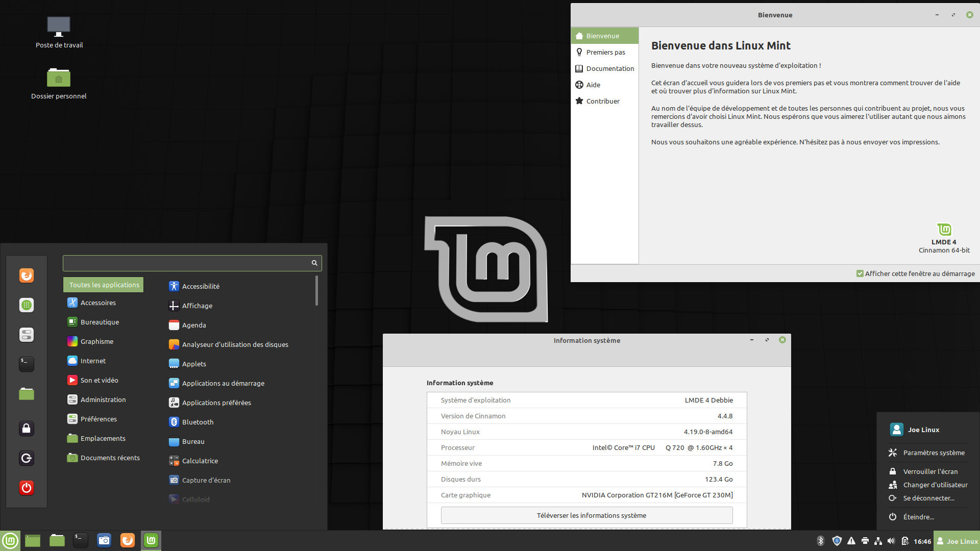Viewport: 980px width, 551px height.
Task: Select Bienvenue tab in welcome sidebar
Action: (605, 36)
